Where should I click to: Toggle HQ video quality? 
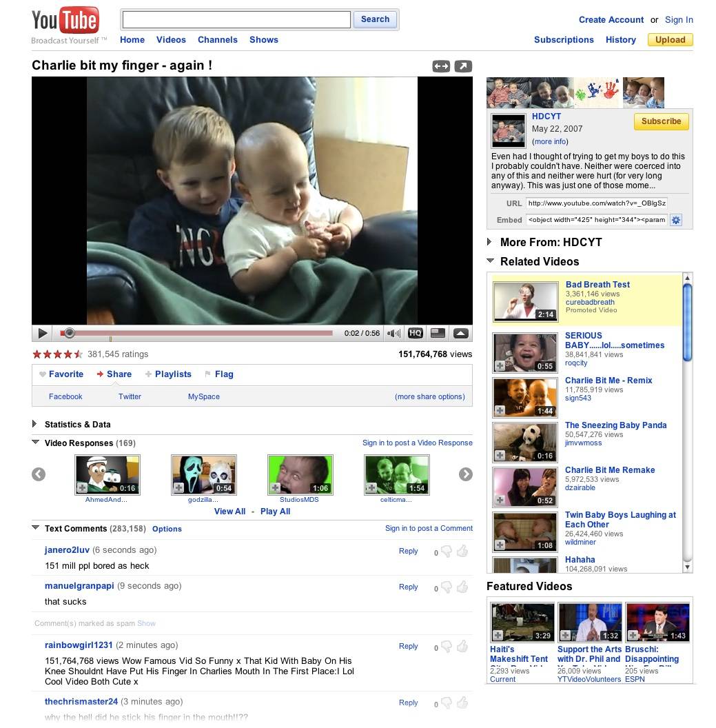point(415,333)
